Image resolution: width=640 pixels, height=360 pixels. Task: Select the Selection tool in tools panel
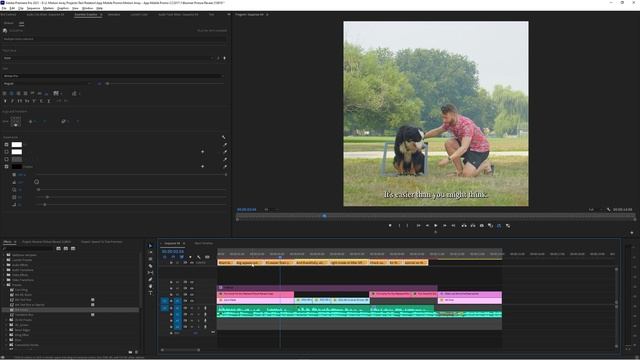tap(150, 246)
